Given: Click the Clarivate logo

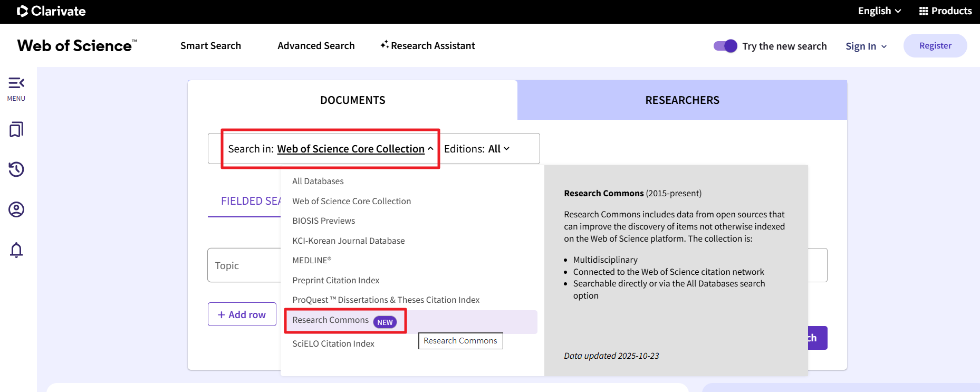Looking at the screenshot, I should 51,11.
